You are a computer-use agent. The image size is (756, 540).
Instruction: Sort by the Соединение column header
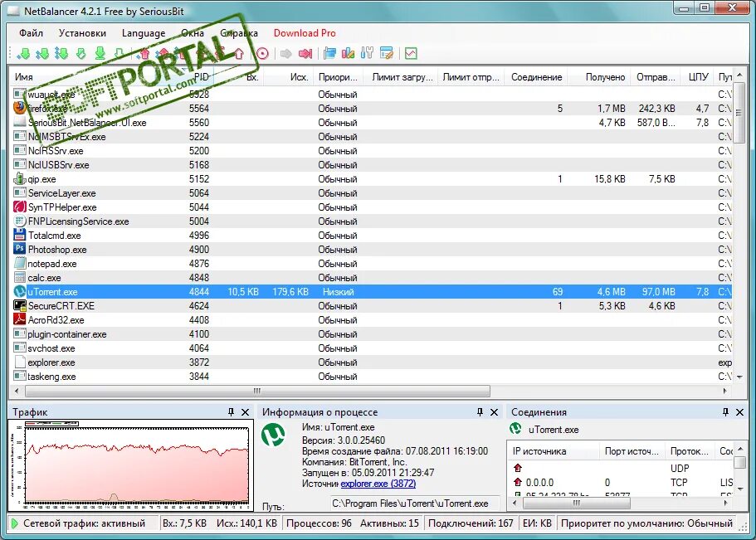(536, 76)
